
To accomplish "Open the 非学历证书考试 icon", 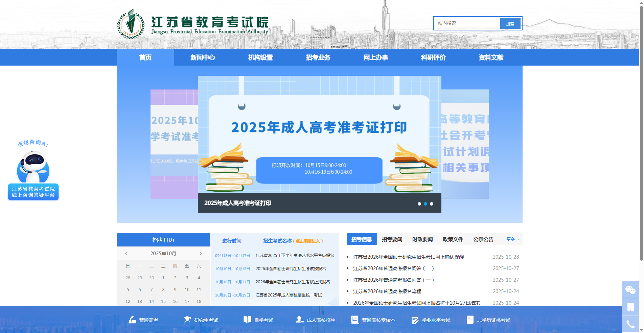I will coord(470,320).
